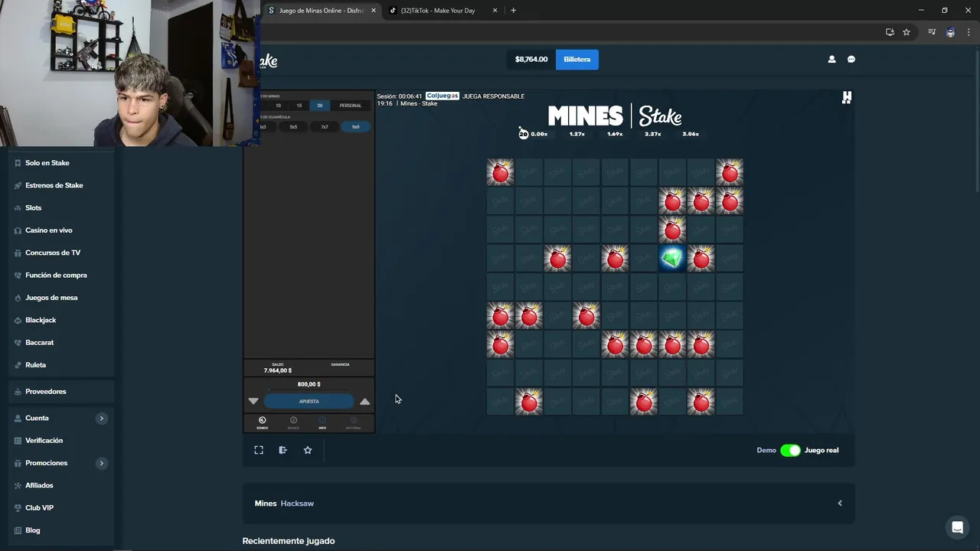The image size is (980, 551).
Task: Go to Blog in sidebar
Action: click(33, 530)
